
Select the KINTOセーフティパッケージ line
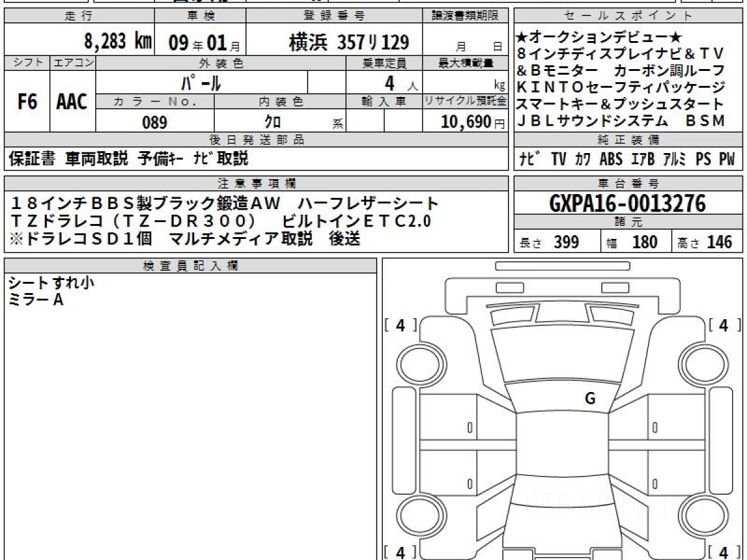pos(621,88)
